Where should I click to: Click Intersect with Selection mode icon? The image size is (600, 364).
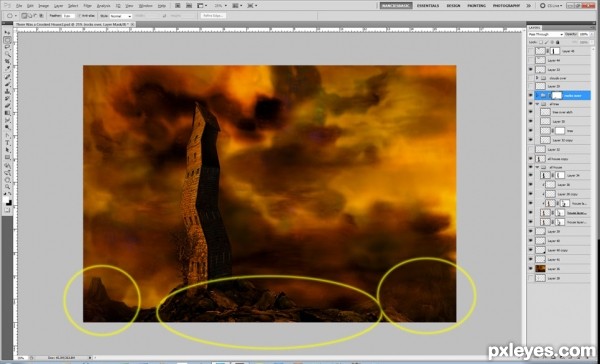pos(40,16)
